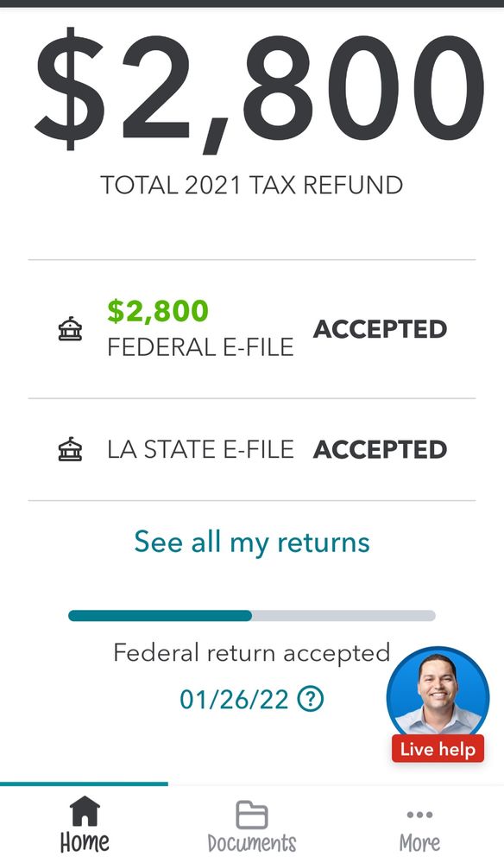Open the LA State E-File row
Image resolution: width=504 pixels, height=863 pixels.
click(252, 450)
